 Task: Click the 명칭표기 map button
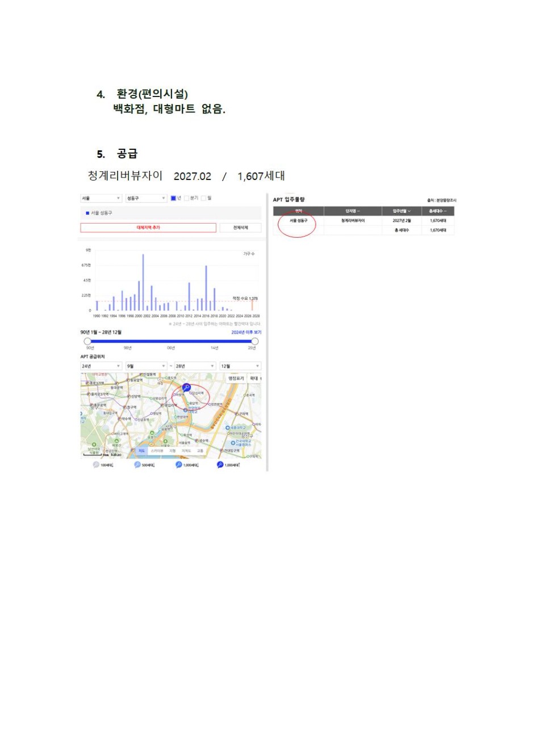click(236, 379)
